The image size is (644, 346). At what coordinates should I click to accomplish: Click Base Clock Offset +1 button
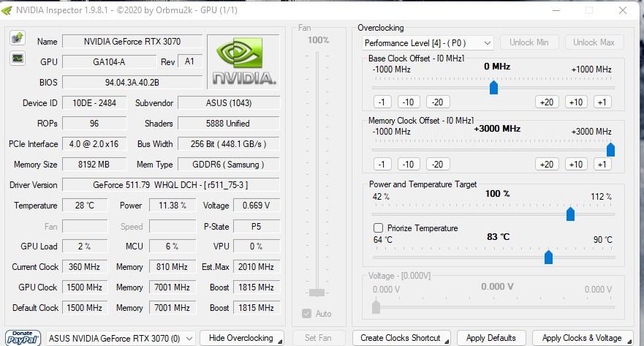pyautogui.click(x=602, y=102)
